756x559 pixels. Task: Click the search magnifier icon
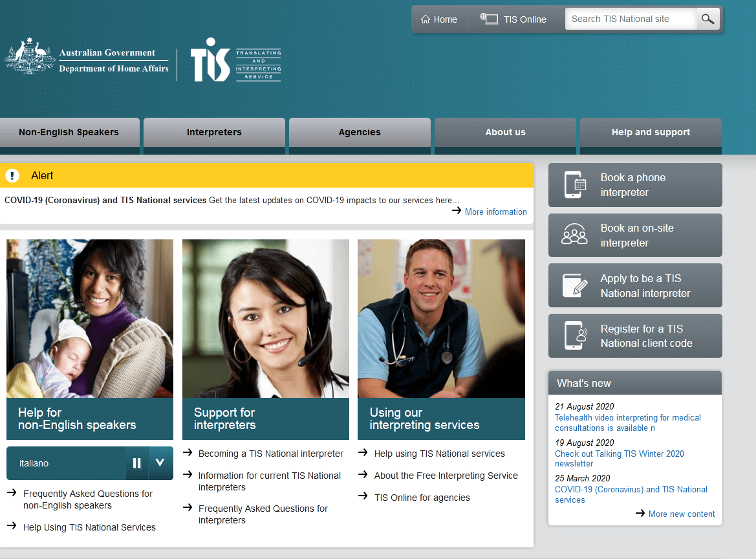pyautogui.click(x=707, y=19)
